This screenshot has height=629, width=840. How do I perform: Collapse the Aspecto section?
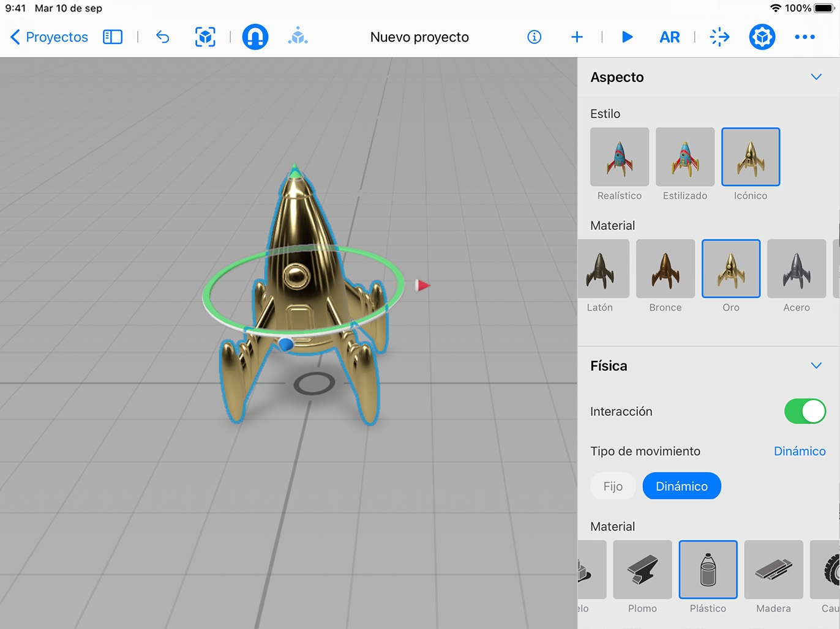(816, 77)
